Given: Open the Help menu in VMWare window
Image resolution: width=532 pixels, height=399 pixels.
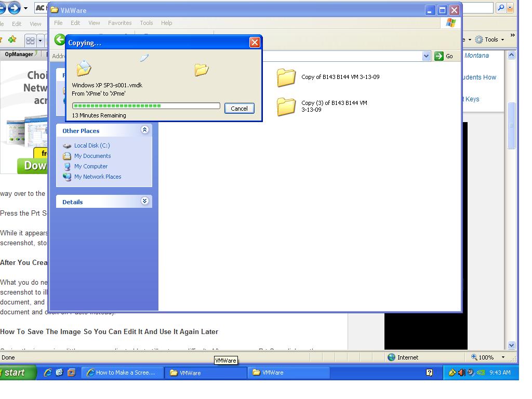Looking at the screenshot, I should 166,23.
